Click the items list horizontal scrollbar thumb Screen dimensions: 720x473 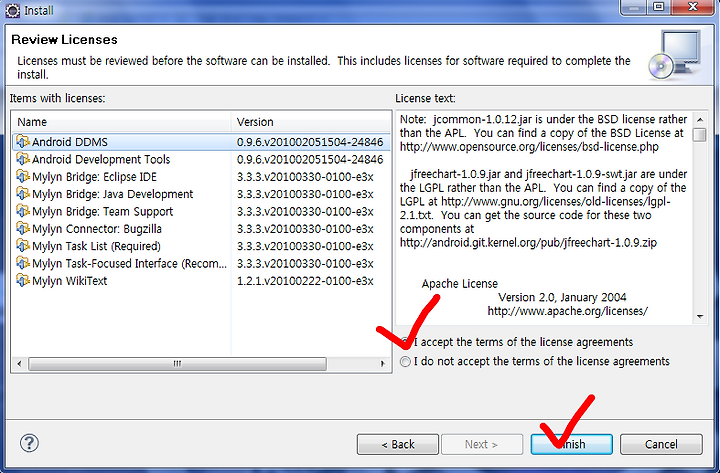(177, 364)
